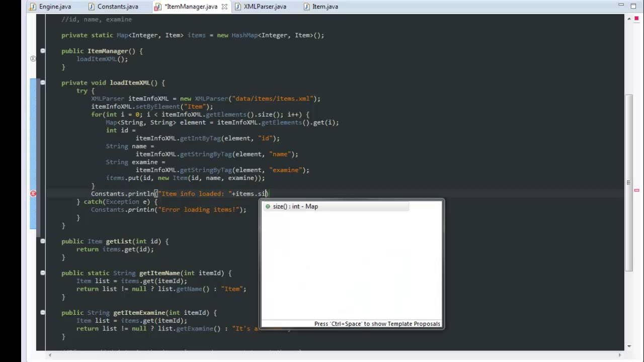
Task: Click the getItemName method name
Action: pos(159,273)
